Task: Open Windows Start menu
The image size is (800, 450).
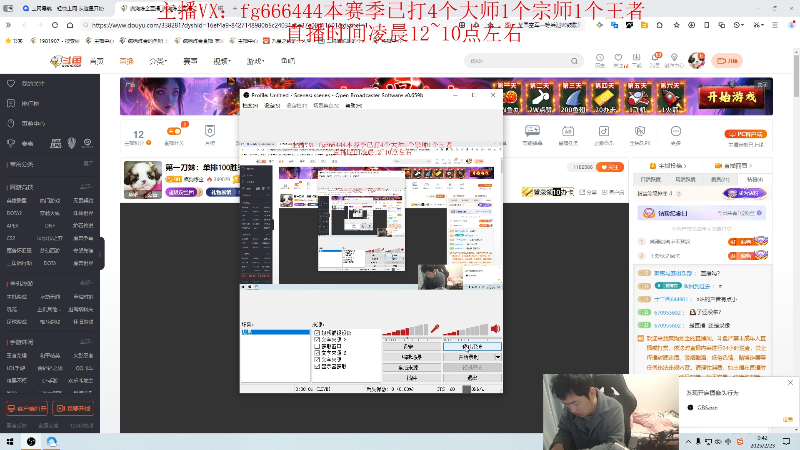Action: pyautogui.click(x=10, y=442)
